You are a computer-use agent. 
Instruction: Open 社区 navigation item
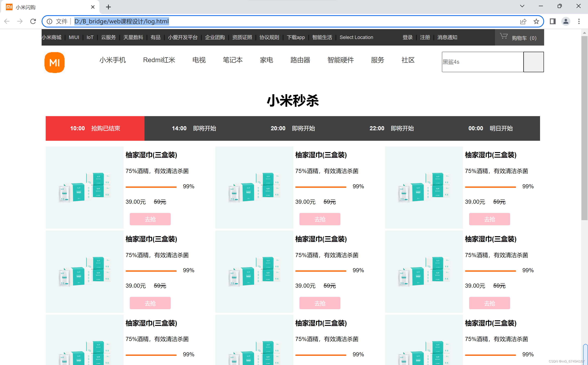[x=408, y=60]
